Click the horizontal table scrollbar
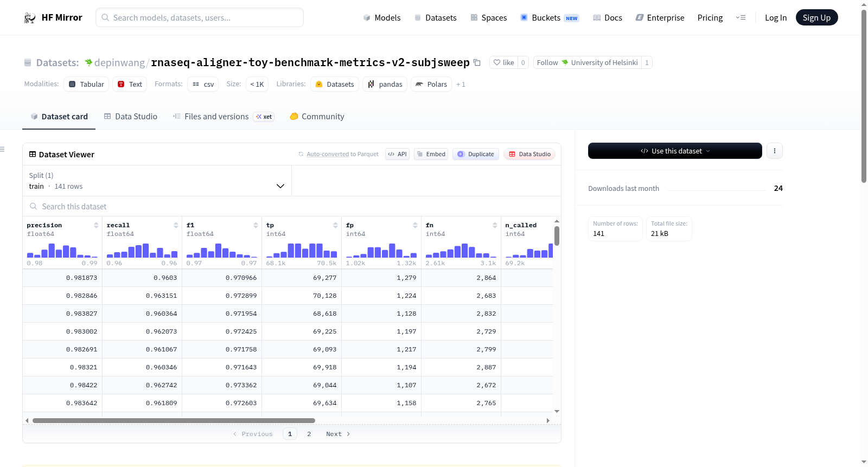This screenshot has width=868, height=467. [x=174, y=420]
